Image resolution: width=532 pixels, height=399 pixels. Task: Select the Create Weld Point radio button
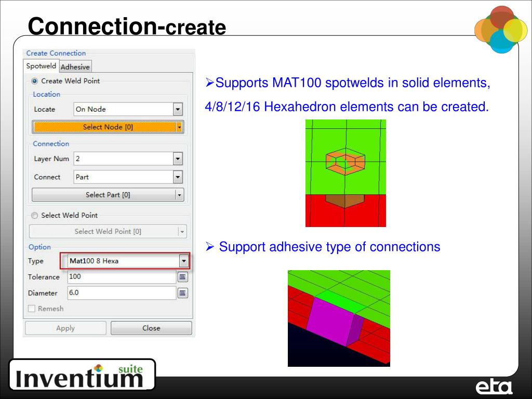(35, 81)
